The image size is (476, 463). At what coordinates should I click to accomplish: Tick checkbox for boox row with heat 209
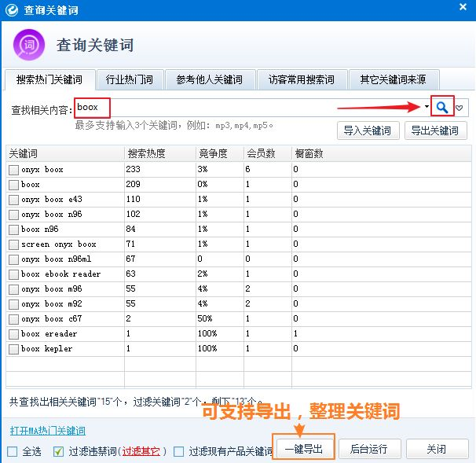tap(13, 185)
